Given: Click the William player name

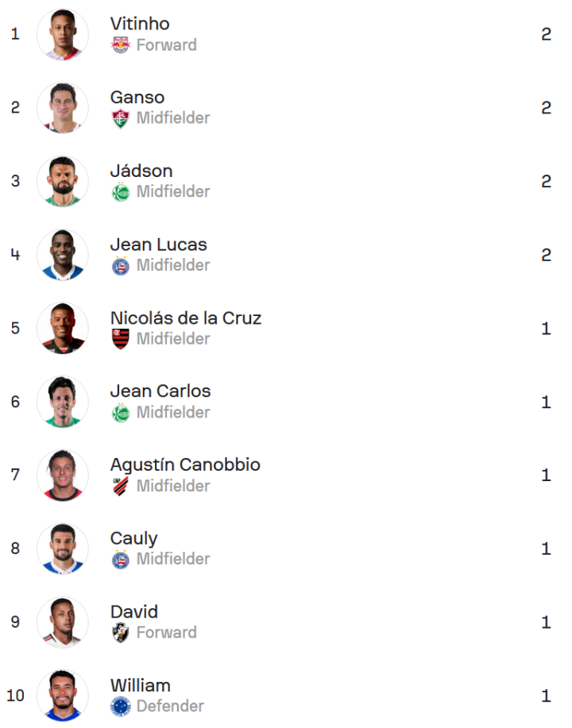Looking at the screenshot, I should click(141, 685).
